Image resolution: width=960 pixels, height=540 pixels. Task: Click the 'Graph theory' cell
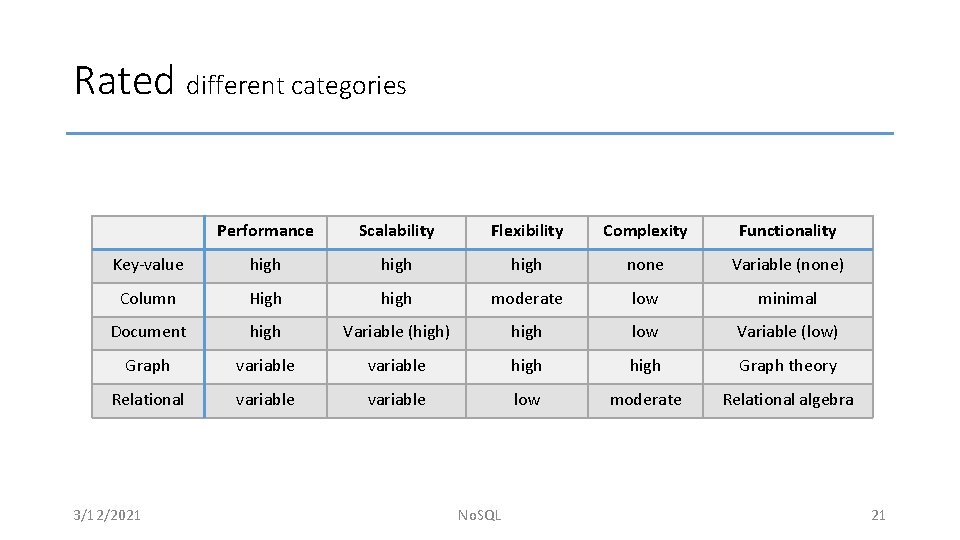787,366
